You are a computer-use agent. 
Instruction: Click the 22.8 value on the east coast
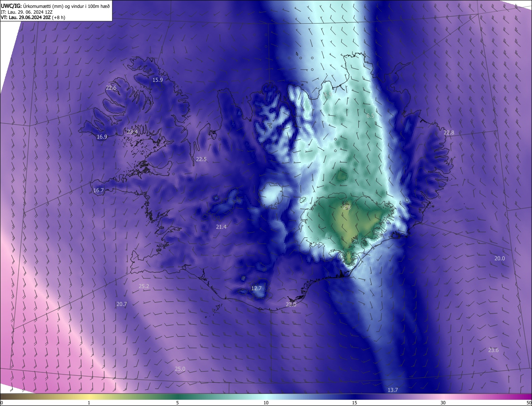449,133
